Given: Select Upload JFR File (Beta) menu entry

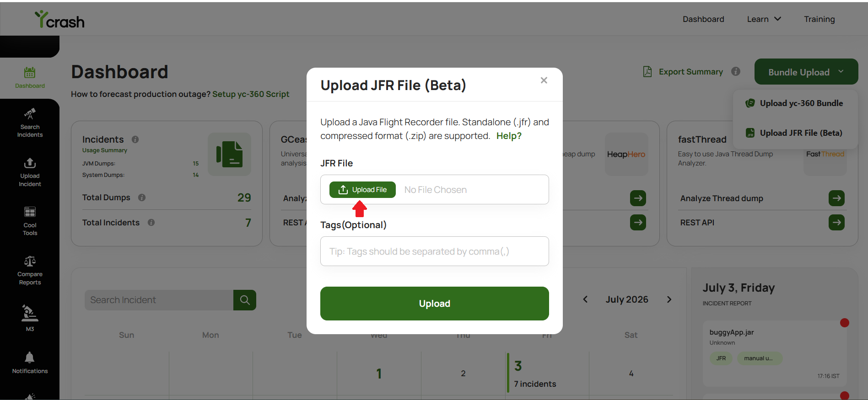Looking at the screenshot, I should pyautogui.click(x=795, y=133).
